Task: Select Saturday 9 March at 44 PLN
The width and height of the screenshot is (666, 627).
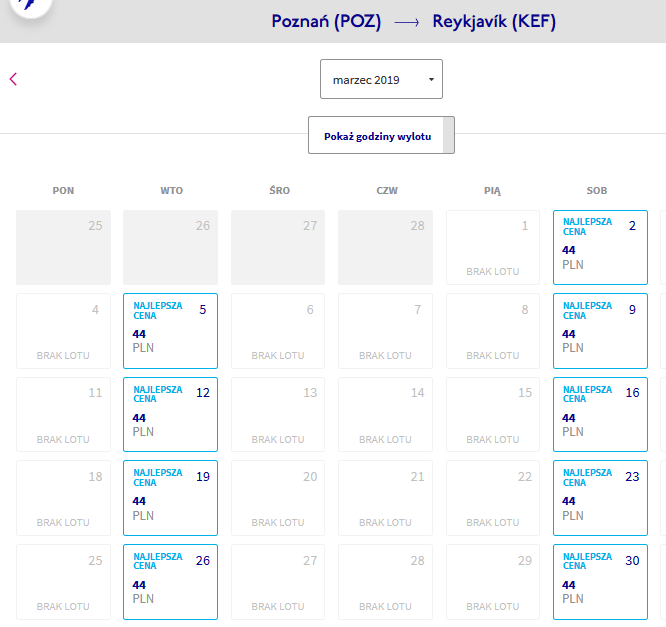Action: click(600, 331)
